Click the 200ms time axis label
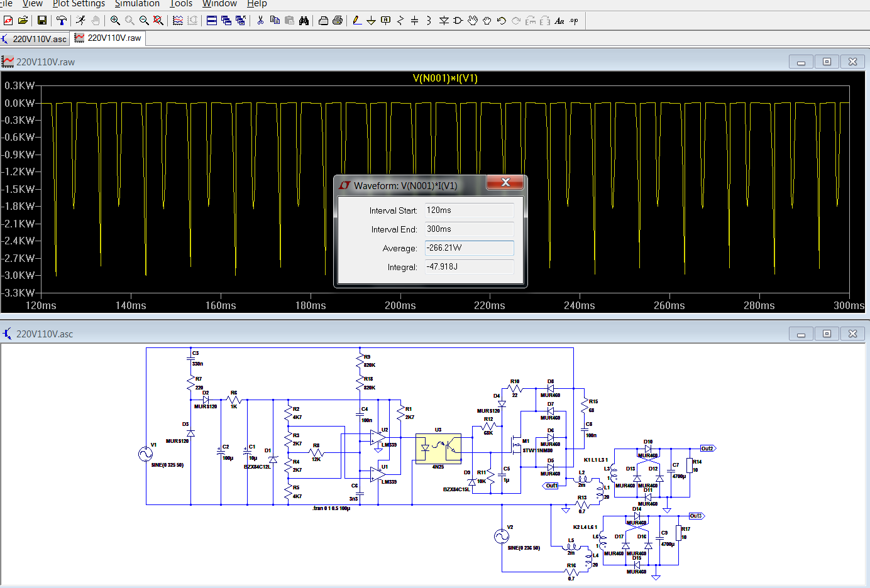This screenshot has width=870, height=588. coord(400,305)
